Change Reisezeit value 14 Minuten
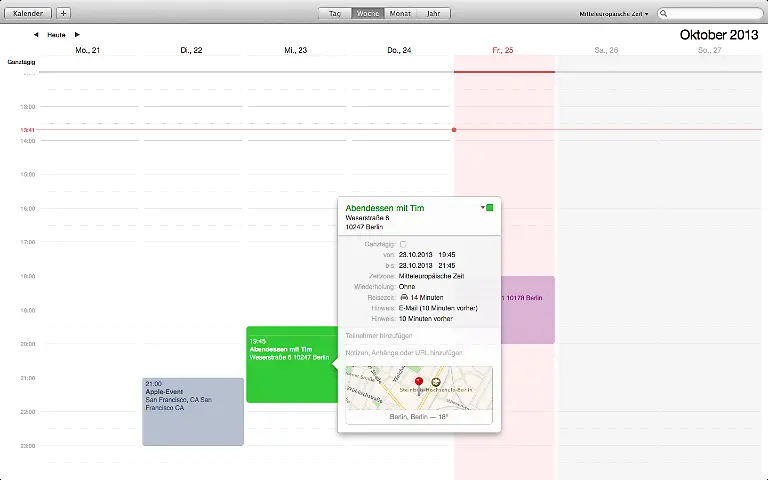The width and height of the screenshot is (768, 480). click(x=427, y=297)
